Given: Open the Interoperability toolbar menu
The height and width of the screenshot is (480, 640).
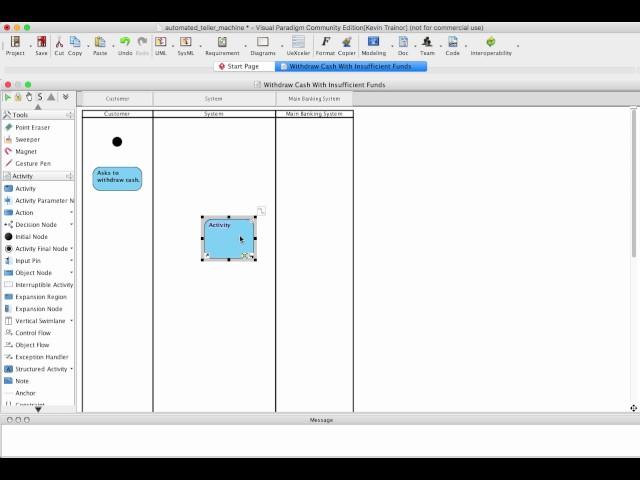Looking at the screenshot, I should click(x=491, y=45).
